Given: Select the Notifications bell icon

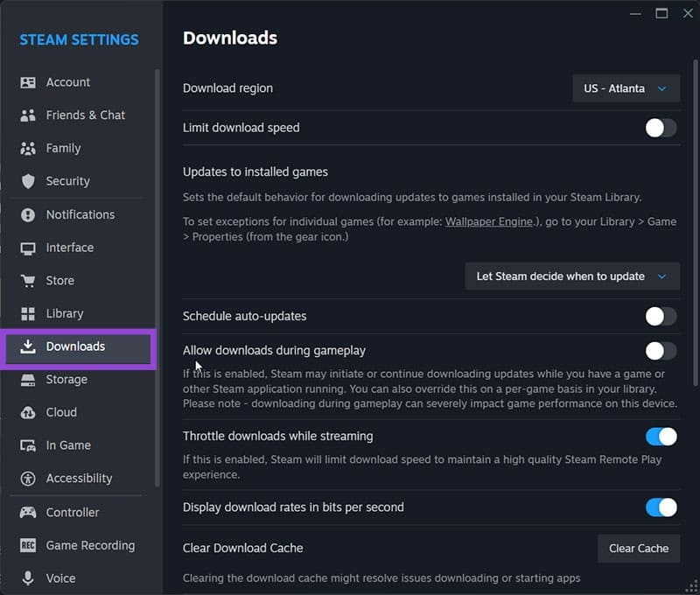Looking at the screenshot, I should point(30,215).
